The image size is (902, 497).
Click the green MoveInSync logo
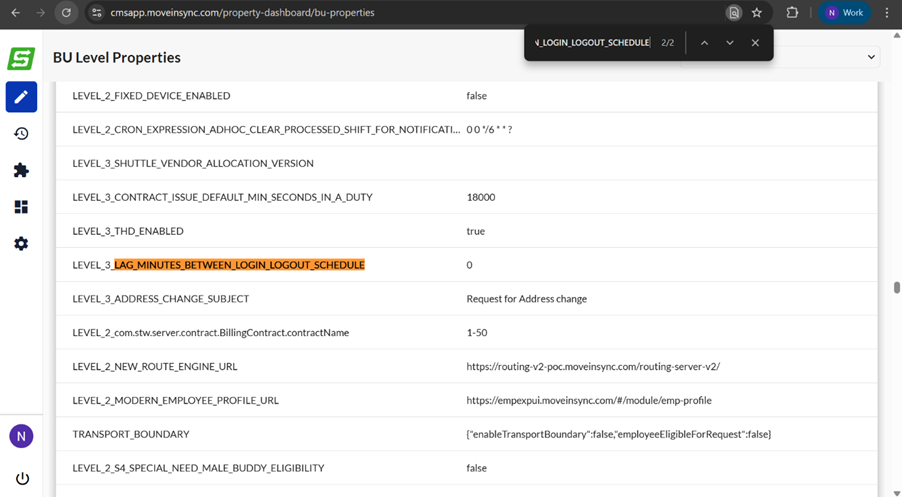(21, 58)
